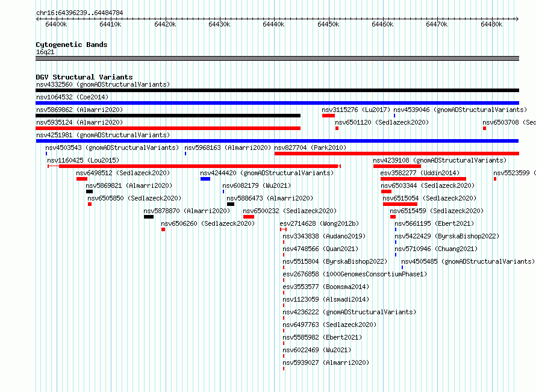536x392 pixels.
Task: Click the nsv5869821 (Almarri2020) label
Action: coord(129,185)
